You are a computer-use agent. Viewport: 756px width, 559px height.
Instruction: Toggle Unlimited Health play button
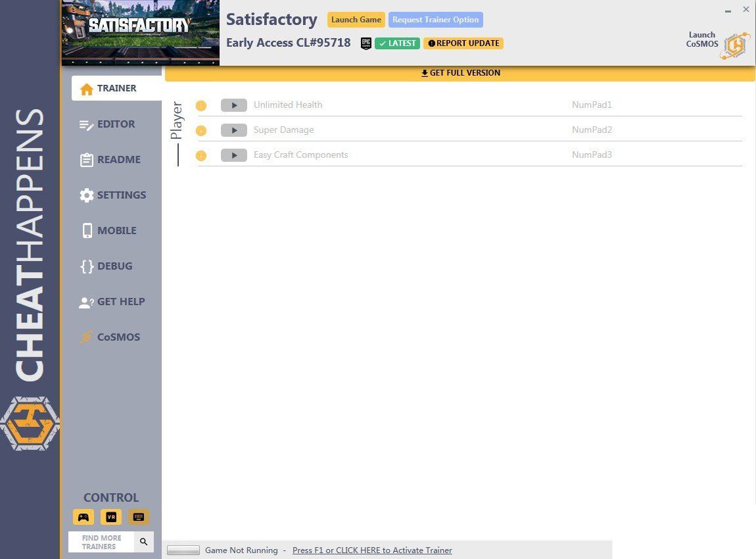click(x=234, y=105)
